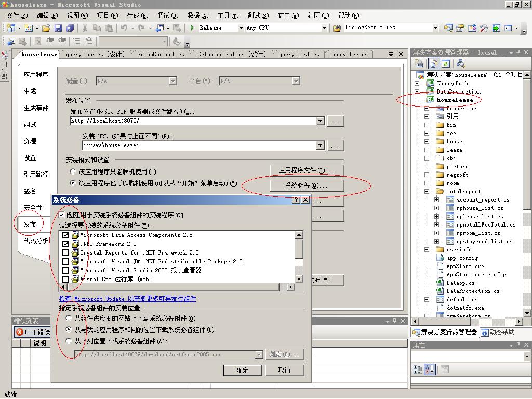Open the 生成(B) menu
The image size is (532, 399).
click(137, 16)
